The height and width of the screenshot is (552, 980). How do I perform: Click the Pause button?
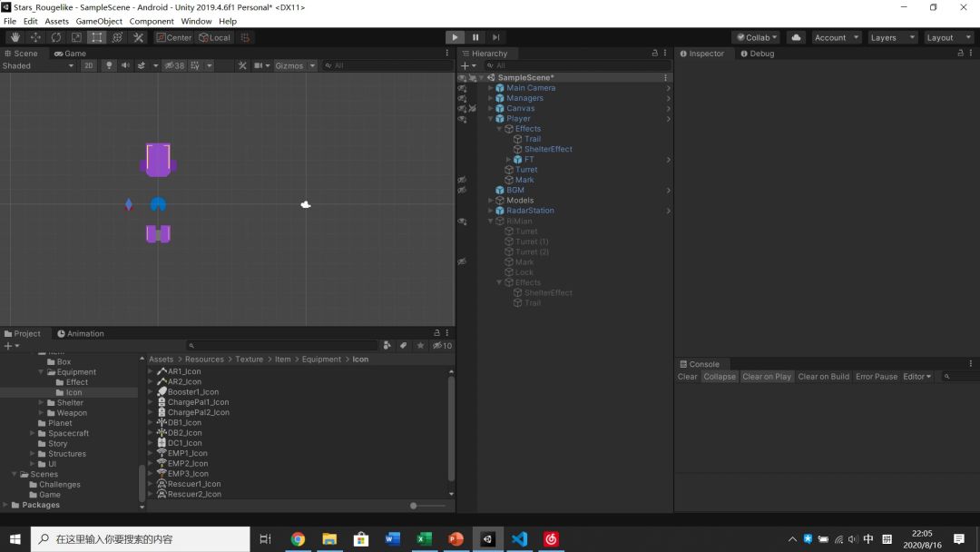[x=475, y=37]
